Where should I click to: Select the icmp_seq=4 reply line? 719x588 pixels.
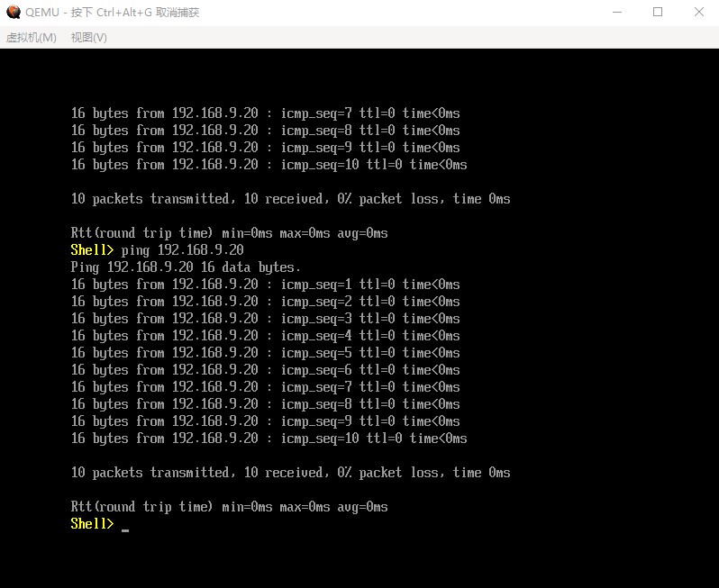(x=265, y=336)
